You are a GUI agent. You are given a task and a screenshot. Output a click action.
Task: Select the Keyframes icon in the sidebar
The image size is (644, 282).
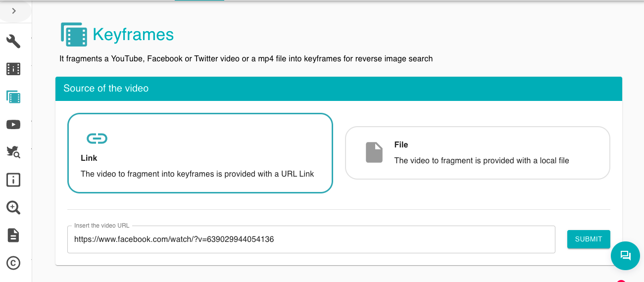[13, 97]
